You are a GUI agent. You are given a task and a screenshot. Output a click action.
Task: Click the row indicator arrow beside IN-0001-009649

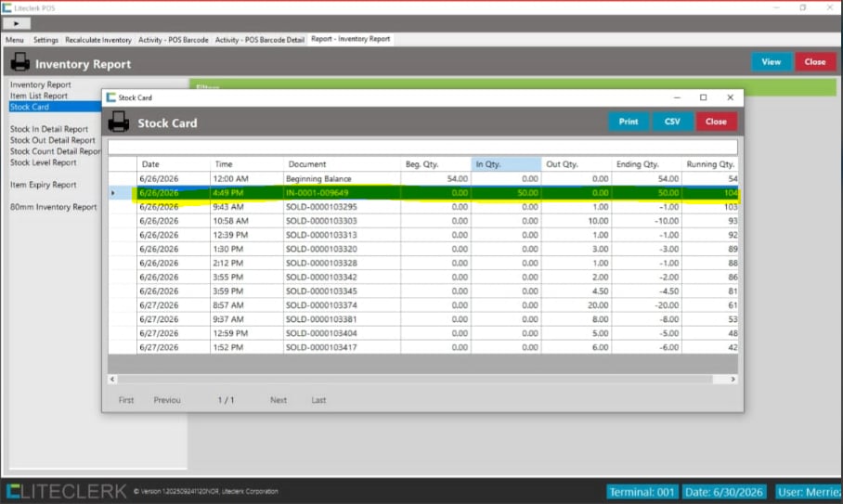(113, 193)
